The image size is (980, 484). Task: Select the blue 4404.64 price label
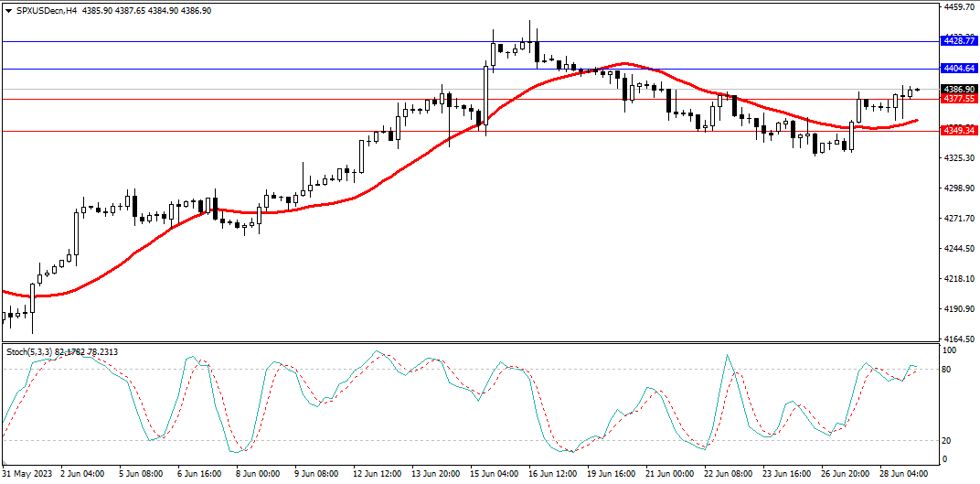[959, 68]
